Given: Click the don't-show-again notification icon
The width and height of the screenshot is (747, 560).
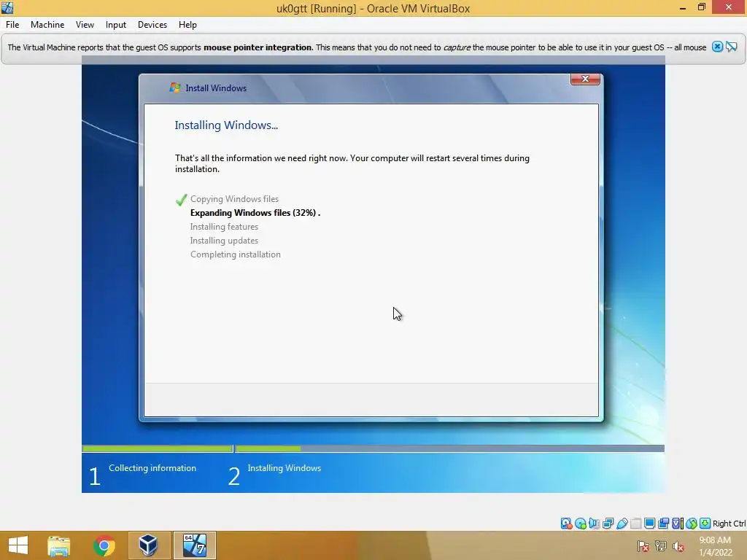Looking at the screenshot, I should [x=731, y=47].
